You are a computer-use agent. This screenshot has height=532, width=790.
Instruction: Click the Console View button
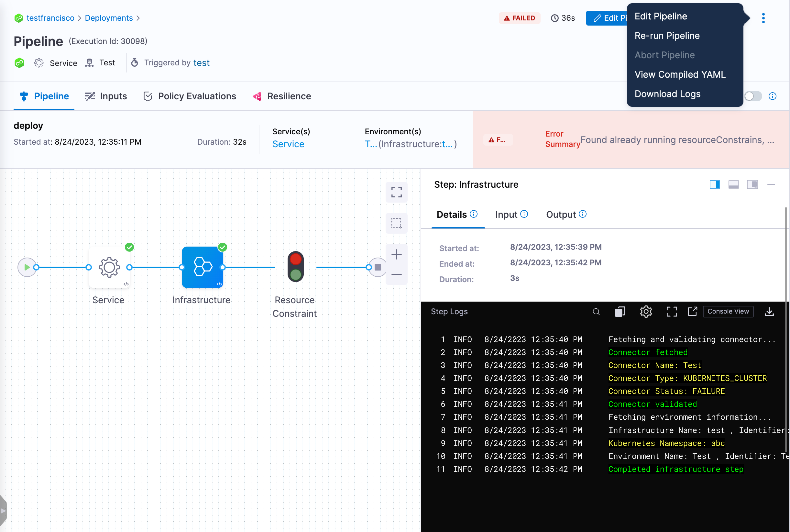point(728,311)
